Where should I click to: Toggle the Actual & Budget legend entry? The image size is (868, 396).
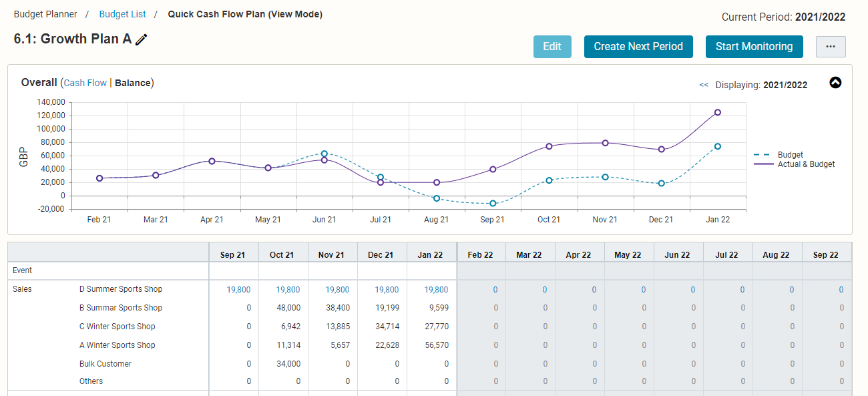point(795,164)
